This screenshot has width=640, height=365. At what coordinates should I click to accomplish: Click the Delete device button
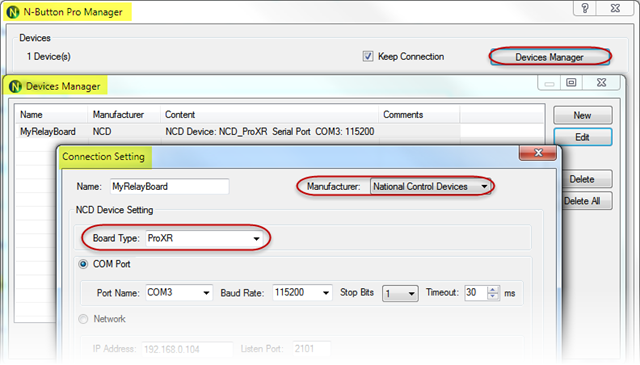click(587, 179)
